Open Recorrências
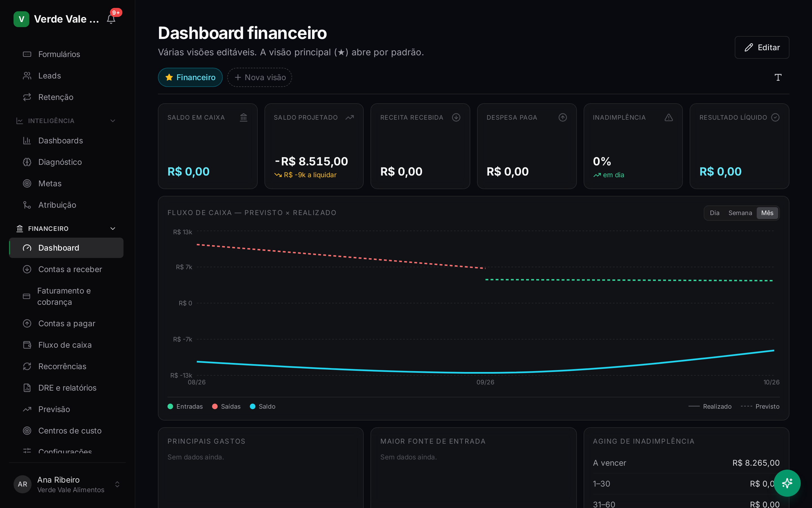The image size is (812, 508). pyautogui.click(x=66, y=366)
